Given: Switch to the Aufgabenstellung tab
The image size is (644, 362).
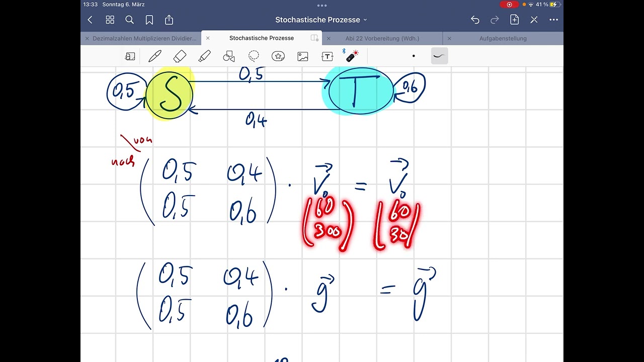Looking at the screenshot, I should [x=503, y=38].
